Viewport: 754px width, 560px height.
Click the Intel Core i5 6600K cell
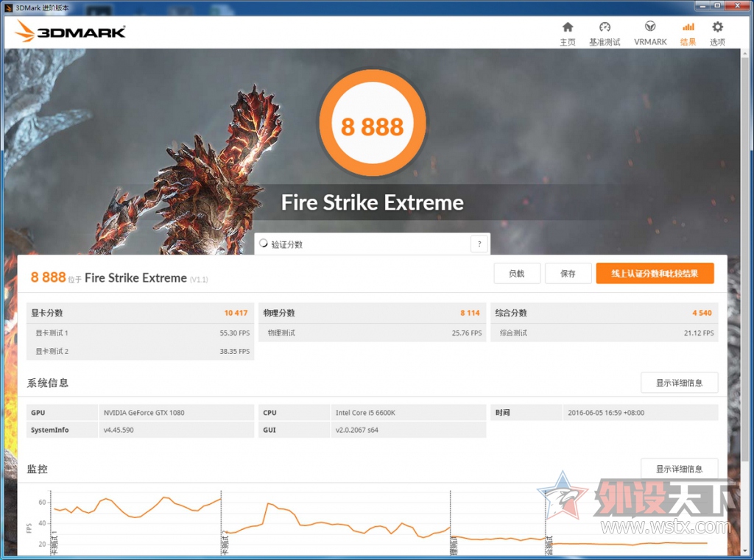point(408,412)
